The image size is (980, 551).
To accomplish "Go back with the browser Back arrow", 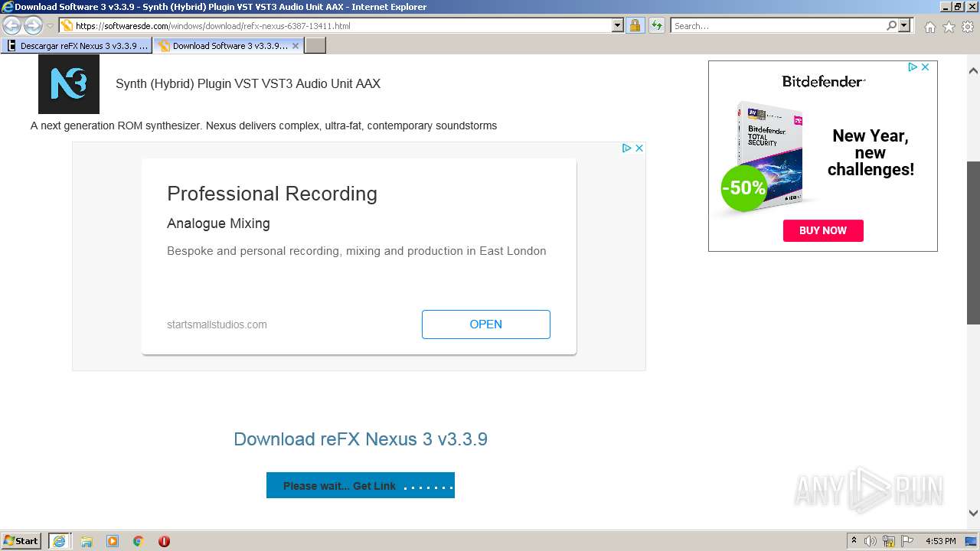I will coord(11,26).
